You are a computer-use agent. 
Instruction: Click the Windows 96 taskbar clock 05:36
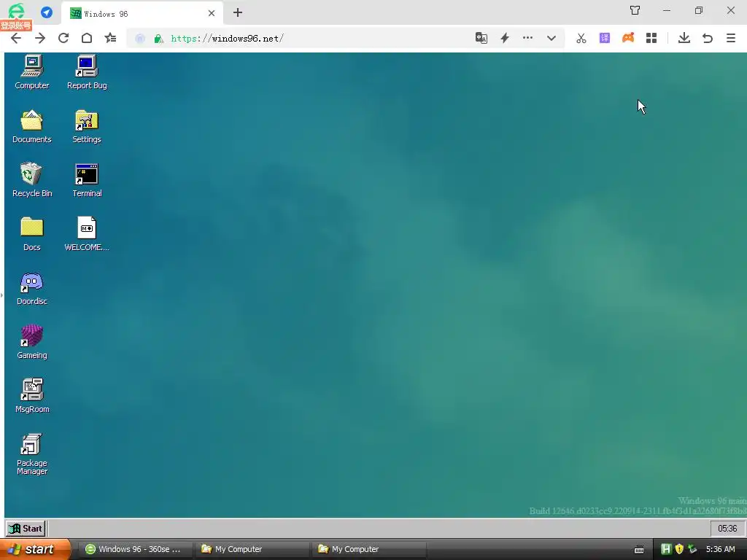pos(727,529)
